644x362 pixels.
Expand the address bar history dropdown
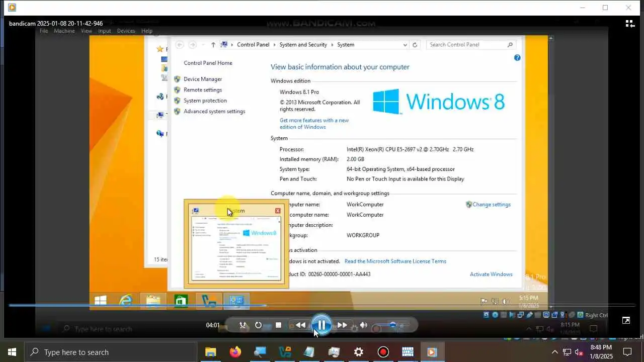pos(405,45)
